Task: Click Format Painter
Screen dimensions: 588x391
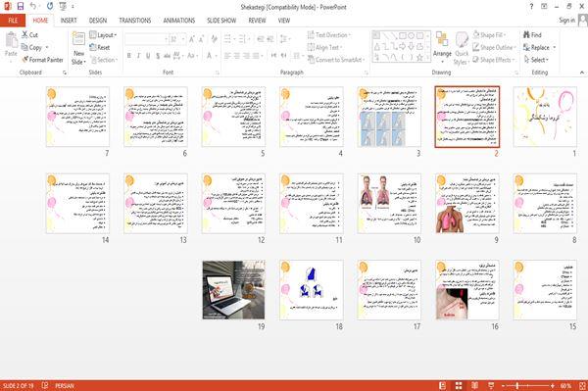Action: 42,60
